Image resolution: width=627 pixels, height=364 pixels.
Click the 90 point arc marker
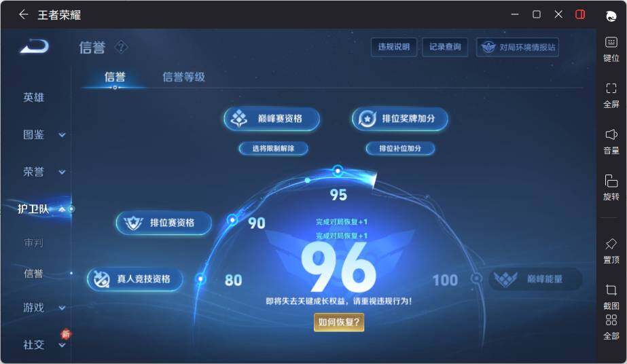[x=232, y=220]
